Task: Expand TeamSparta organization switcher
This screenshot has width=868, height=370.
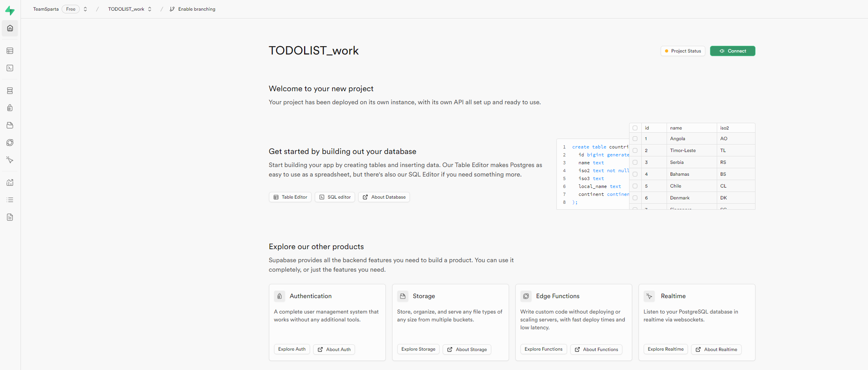Action: click(x=85, y=9)
